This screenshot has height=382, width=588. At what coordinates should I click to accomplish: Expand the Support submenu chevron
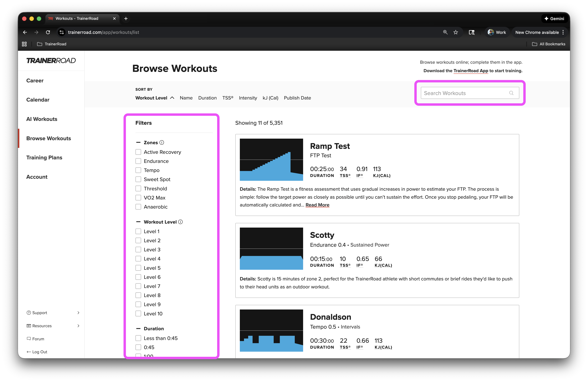point(78,313)
